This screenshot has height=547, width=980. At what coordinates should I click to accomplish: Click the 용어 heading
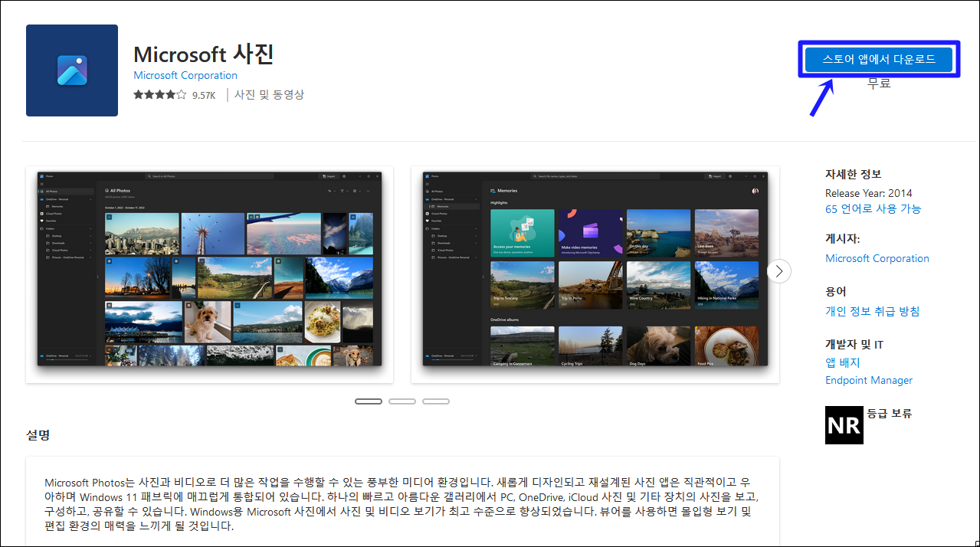click(x=836, y=291)
